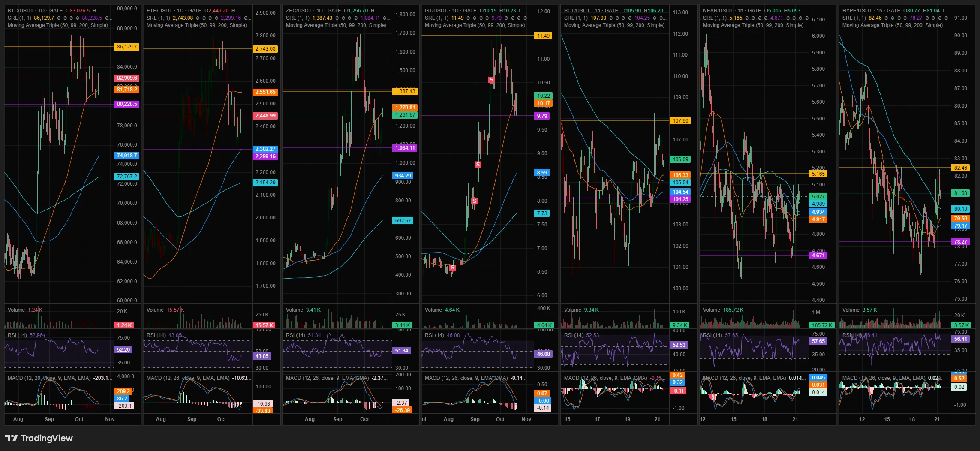Screen dimensions: 980x451
Task: Click the 21 date label on SOL axis
Action: [657, 419]
